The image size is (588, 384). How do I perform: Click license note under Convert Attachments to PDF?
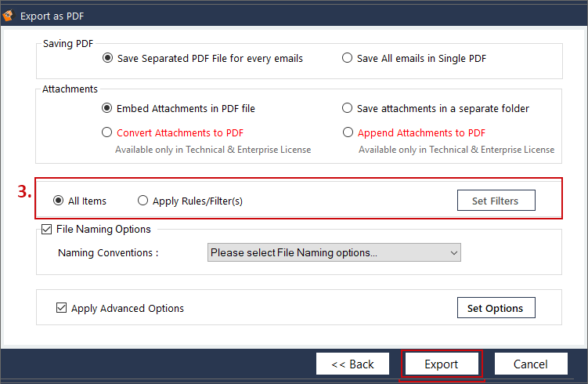(213, 149)
